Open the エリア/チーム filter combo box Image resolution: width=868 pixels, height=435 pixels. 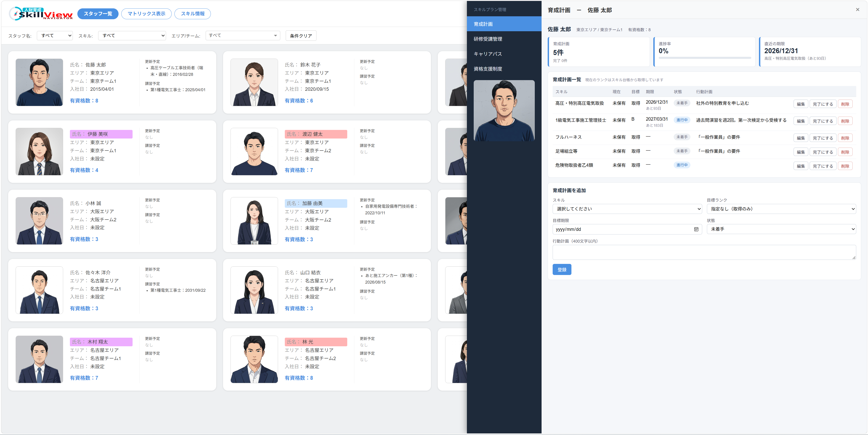coord(243,35)
